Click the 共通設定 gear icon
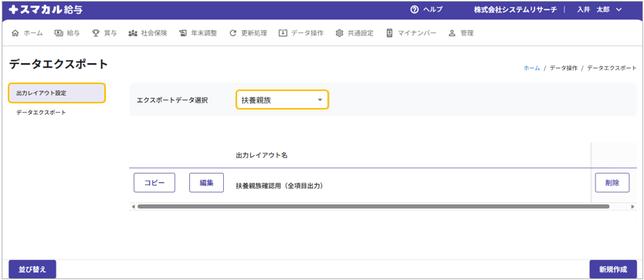Viewport: 644px width, 280px height. (x=339, y=34)
